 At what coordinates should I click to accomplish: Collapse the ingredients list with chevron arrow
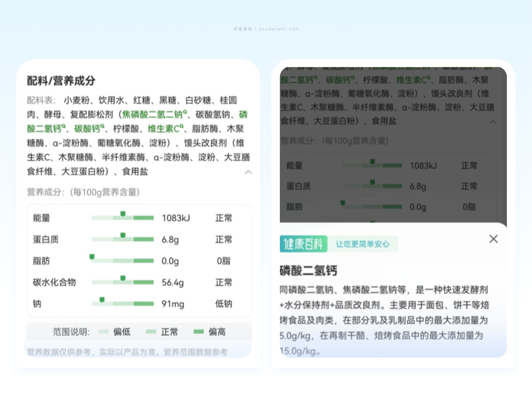[x=248, y=172]
